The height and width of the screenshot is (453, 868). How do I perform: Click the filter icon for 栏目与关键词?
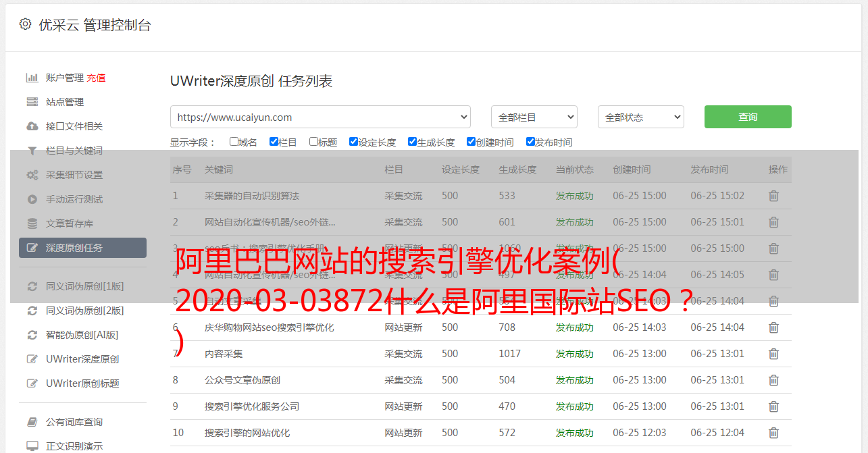pyautogui.click(x=32, y=151)
